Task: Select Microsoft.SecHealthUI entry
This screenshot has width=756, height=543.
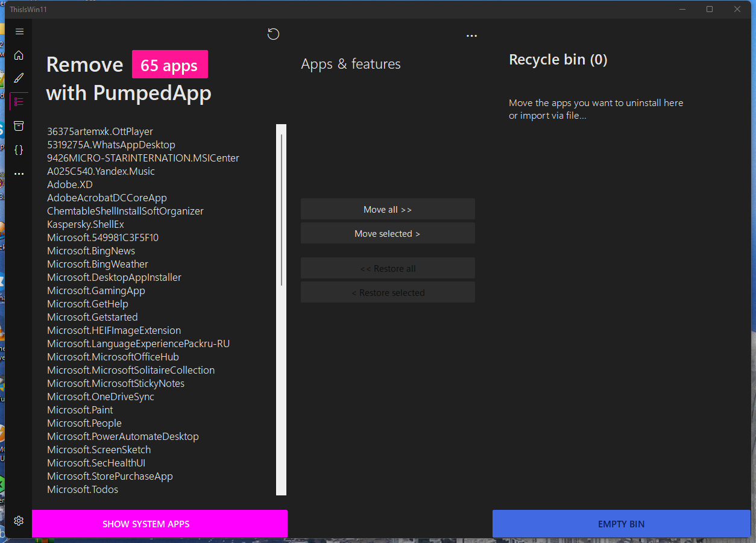Action: click(x=96, y=463)
